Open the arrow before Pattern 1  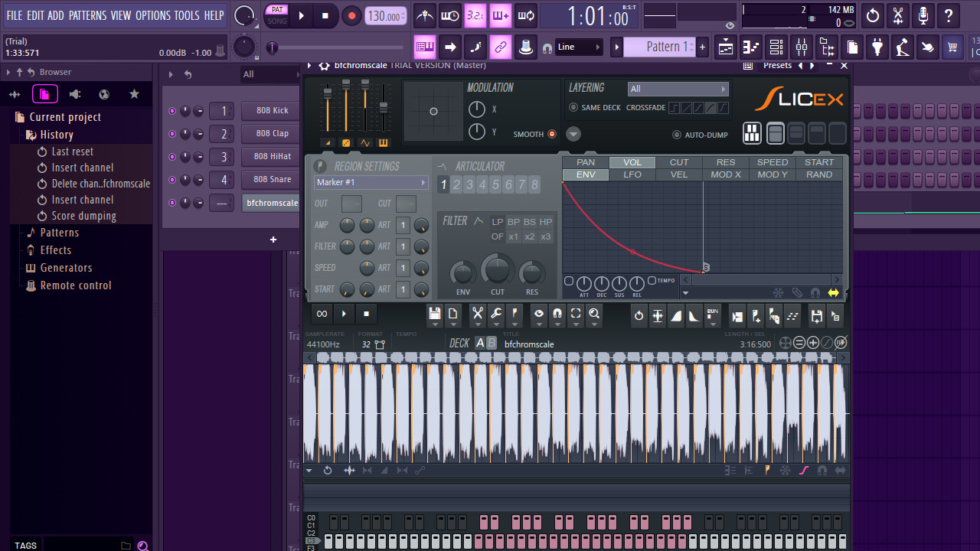[x=616, y=47]
